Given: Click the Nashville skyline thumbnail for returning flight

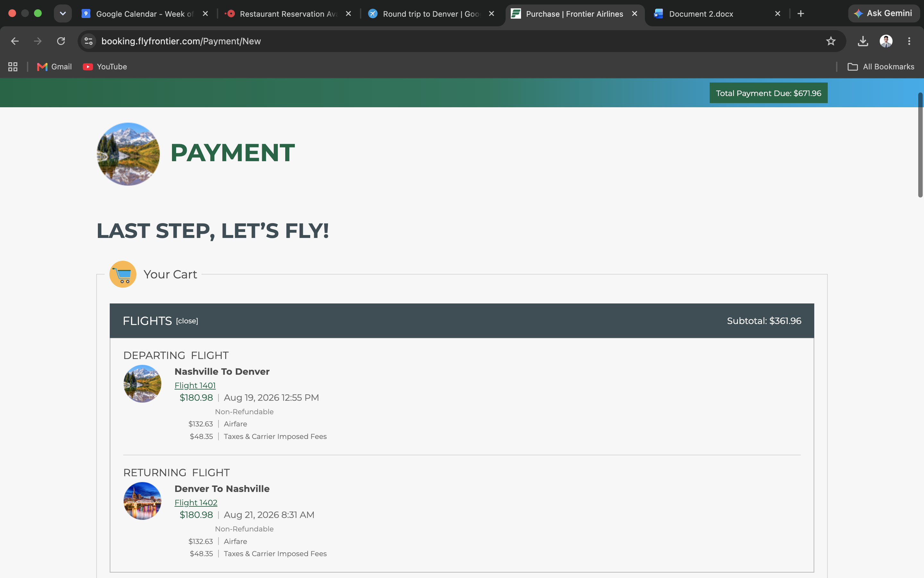Looking at the screenshot, I should coord(142,501).
